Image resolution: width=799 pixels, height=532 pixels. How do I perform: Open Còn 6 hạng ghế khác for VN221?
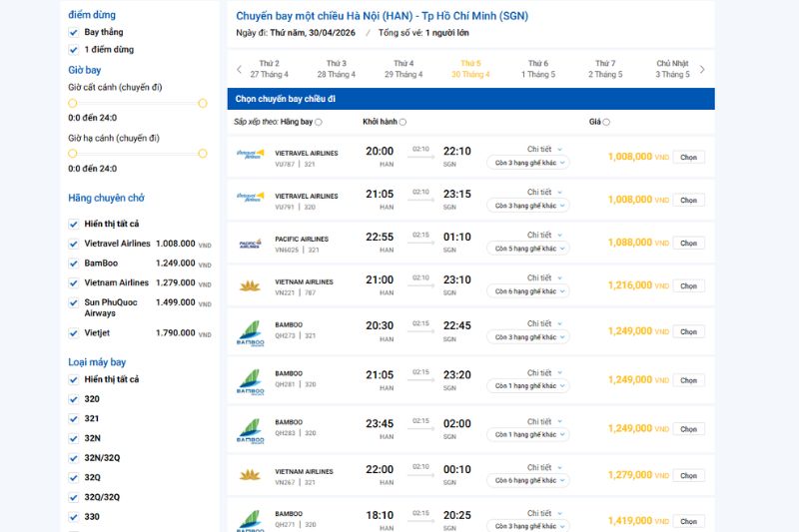(528, 291)
